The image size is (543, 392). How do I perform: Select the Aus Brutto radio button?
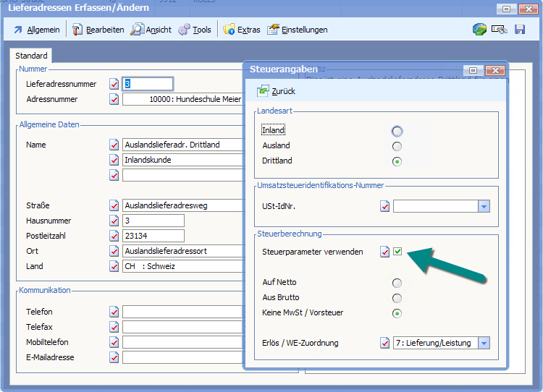click(x=397, y=298)
